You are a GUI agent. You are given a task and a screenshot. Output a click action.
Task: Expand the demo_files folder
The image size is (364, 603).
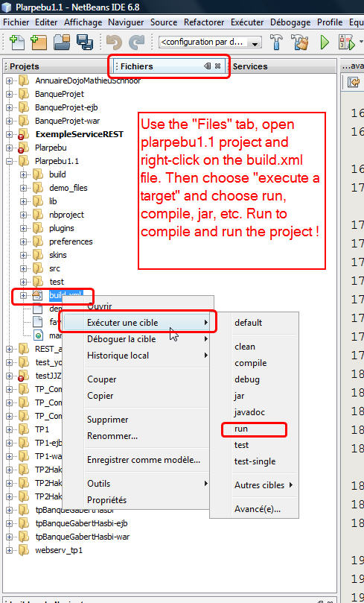tap(23, 188)
